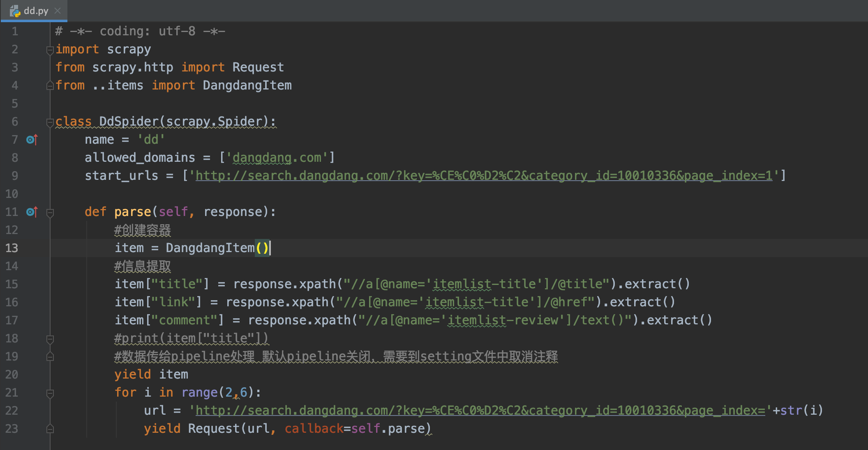This screenshot has width=868, height=450.
Task: Collapse the imports block at import scrapy
Action: pyautogui.click(x=50, y=50)
